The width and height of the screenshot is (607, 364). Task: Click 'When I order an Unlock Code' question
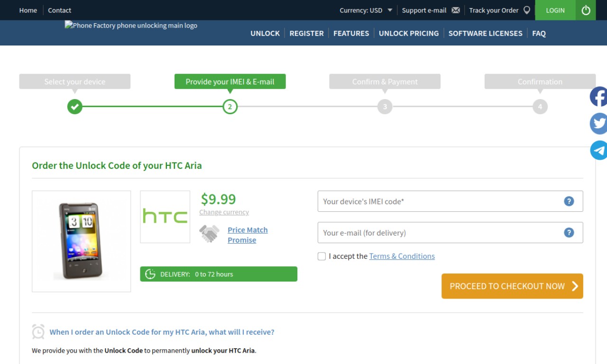coord(162,332)
